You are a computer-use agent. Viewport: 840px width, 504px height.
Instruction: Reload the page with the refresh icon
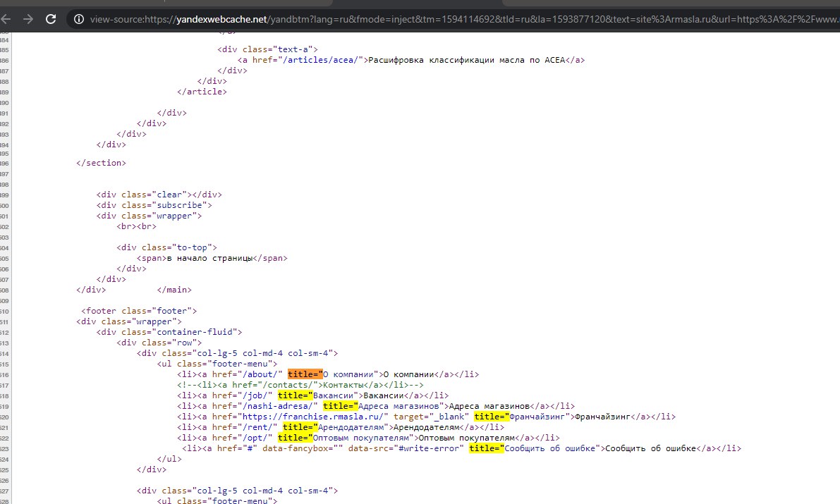tap(51, 19)
